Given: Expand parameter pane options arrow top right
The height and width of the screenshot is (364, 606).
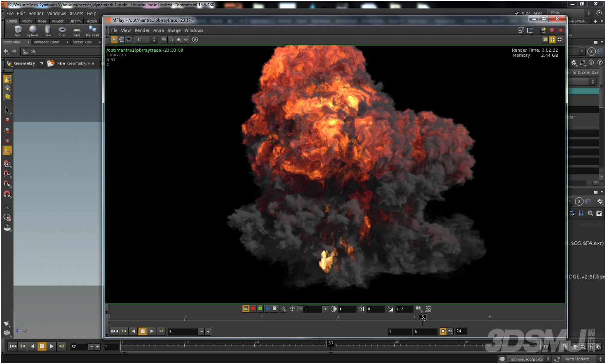Looking at the screenshot, I should pos(602,42).
